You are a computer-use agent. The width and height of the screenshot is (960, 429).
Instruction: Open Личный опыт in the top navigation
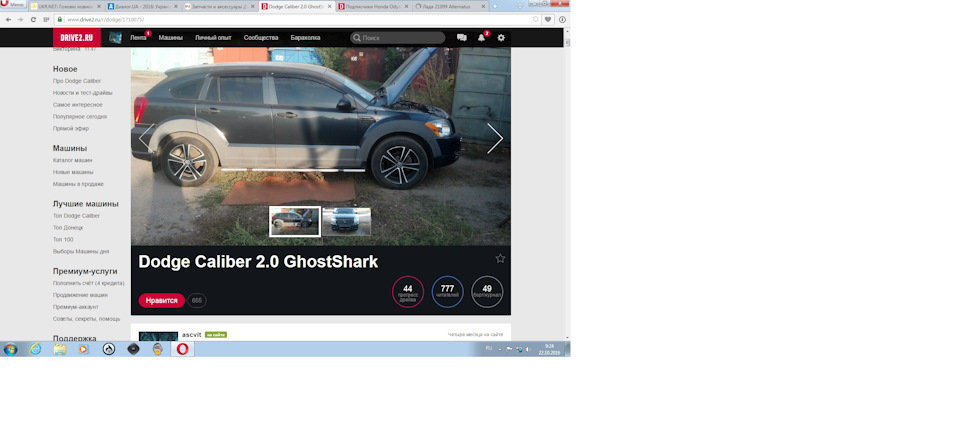pyautogui.click(x=213, y=38)
